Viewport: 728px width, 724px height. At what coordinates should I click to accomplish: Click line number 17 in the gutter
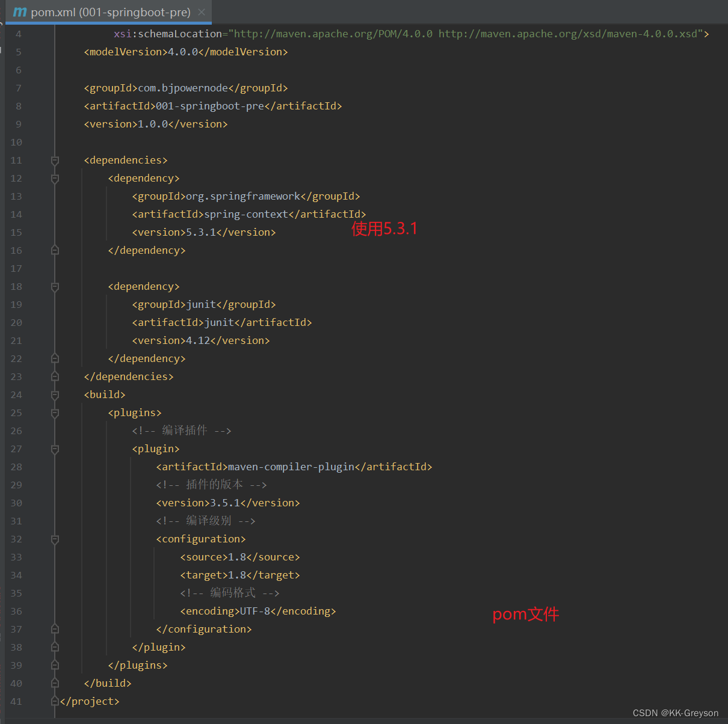[x=16, y=269]
